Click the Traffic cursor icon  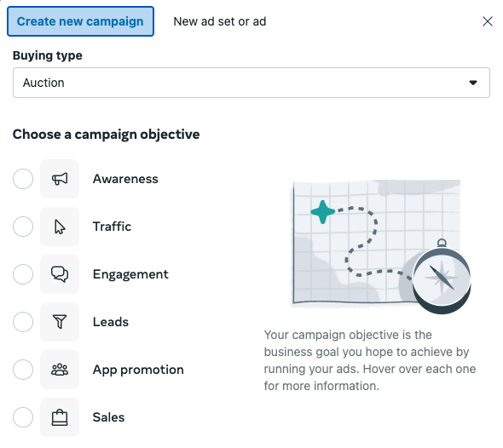point(60,227)
